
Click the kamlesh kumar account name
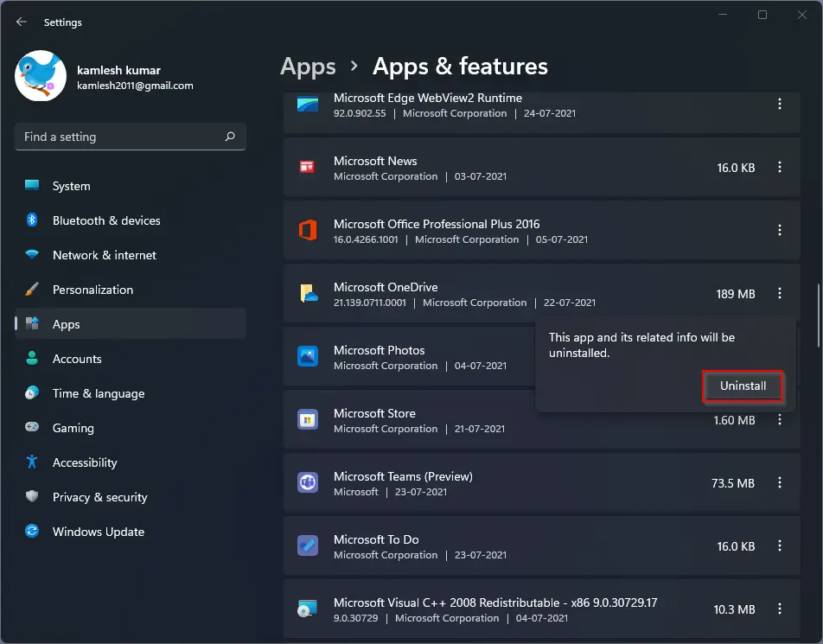coord(118,70)
